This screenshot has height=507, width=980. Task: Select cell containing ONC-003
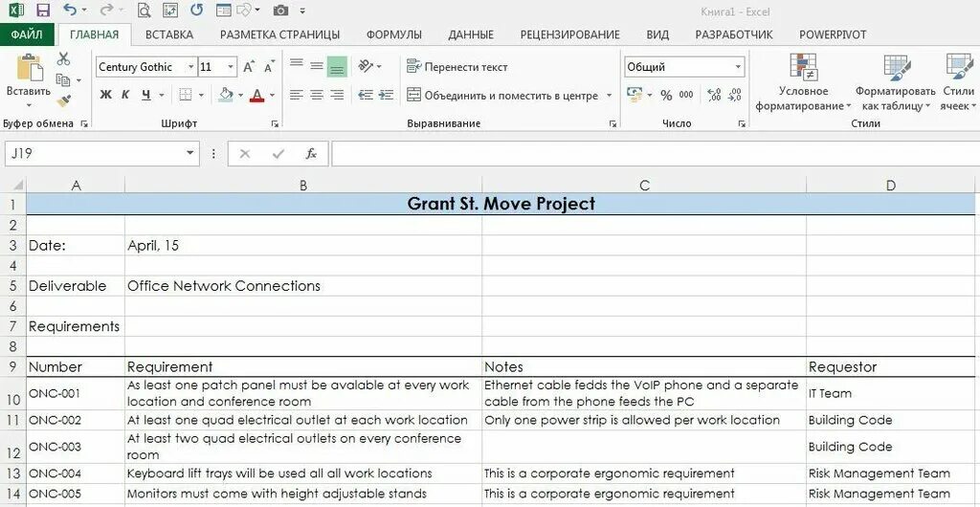tap(75, 447)
